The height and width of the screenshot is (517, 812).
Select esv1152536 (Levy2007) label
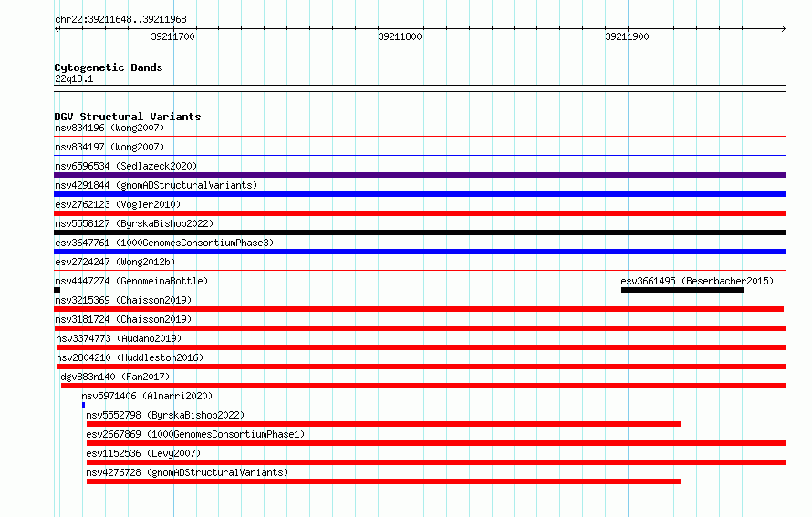143,453
